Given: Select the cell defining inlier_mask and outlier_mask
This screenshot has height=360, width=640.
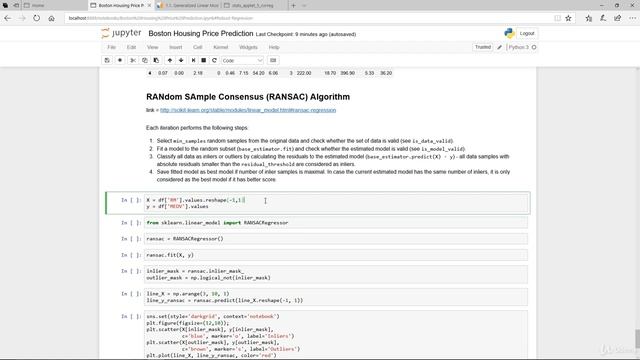Looking at the screenshot, I should (336, 274).
